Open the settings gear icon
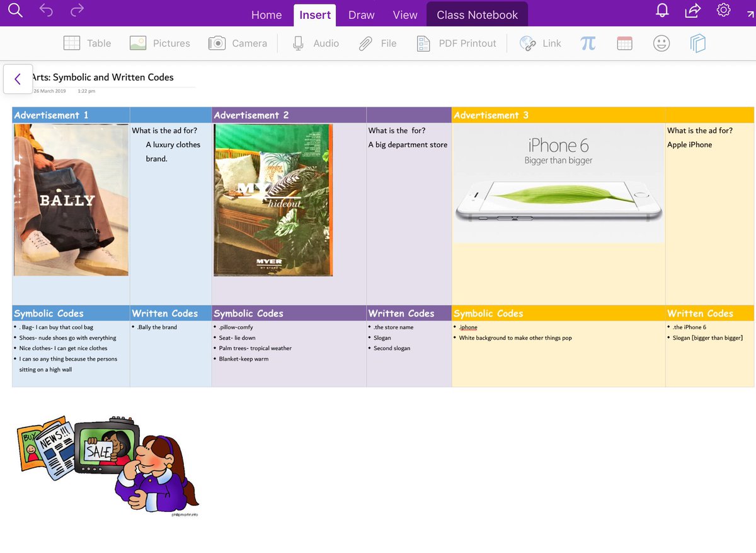Viewport: 756px width, 553px height. pos(723,10)
